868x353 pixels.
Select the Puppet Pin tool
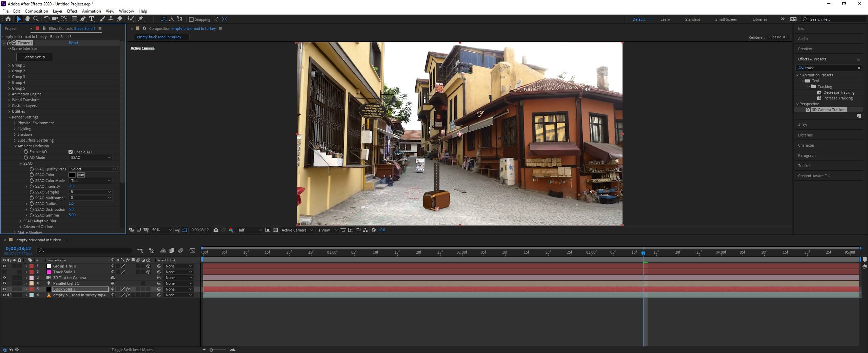click(141, 19)
